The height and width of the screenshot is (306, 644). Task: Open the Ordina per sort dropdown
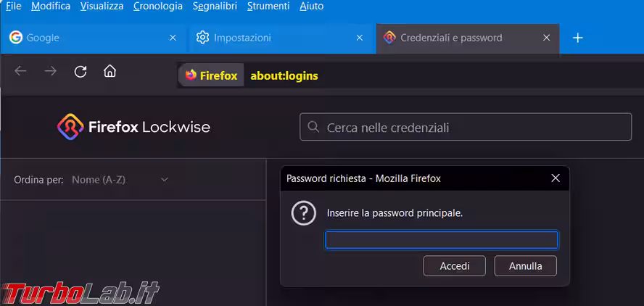[120, 180]
